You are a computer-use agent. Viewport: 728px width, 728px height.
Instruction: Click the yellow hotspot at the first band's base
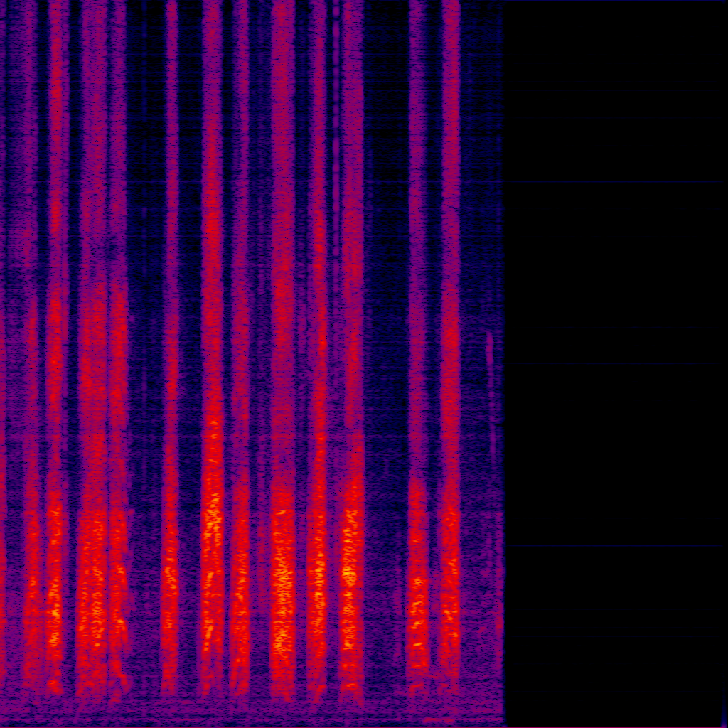(x=54, y=611)
